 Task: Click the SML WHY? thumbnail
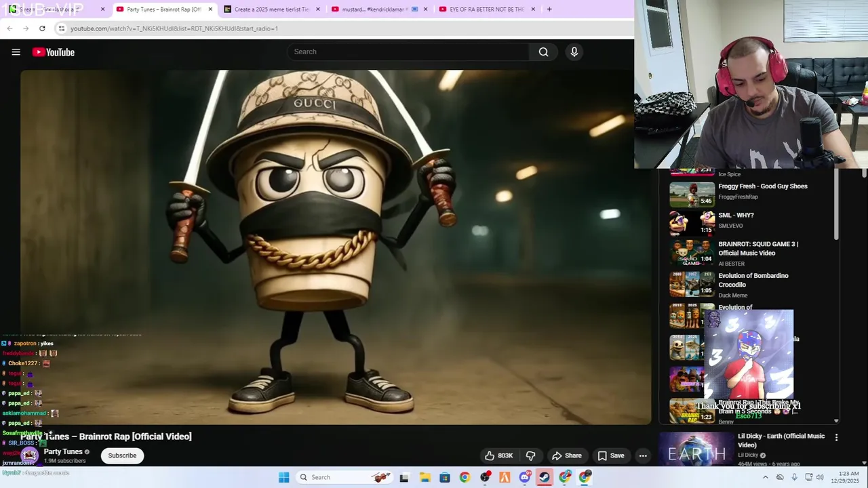692,223
